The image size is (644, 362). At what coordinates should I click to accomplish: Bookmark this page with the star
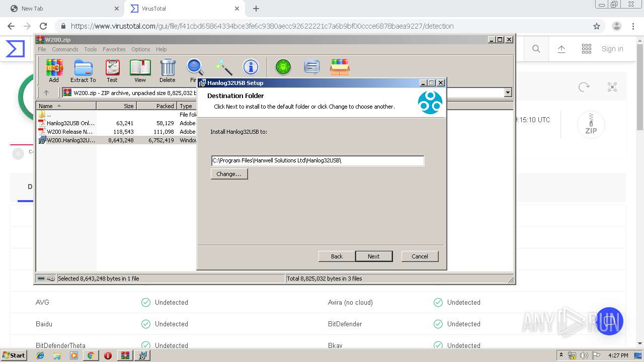pos(597,26)
